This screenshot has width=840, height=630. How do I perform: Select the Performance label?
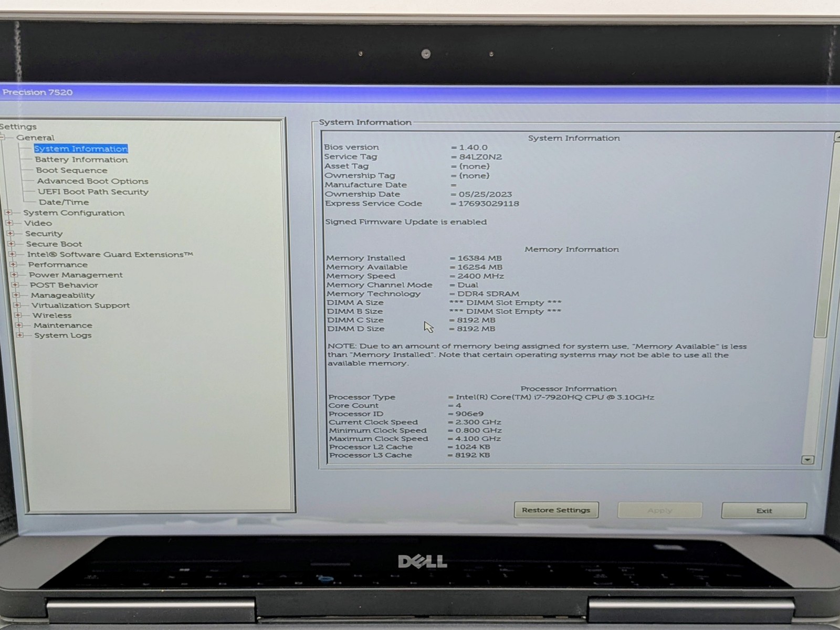coord(58,265)
